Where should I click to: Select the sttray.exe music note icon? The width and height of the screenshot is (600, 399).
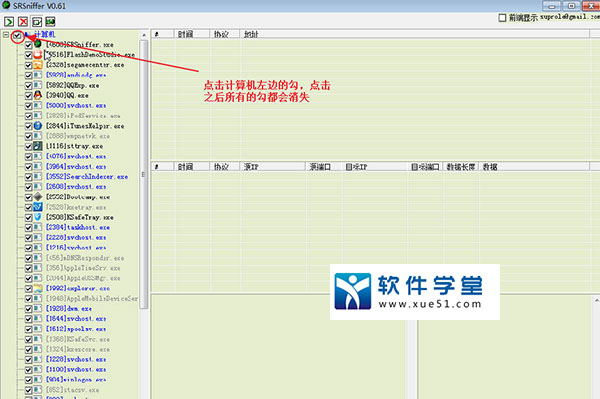[38, 146]
